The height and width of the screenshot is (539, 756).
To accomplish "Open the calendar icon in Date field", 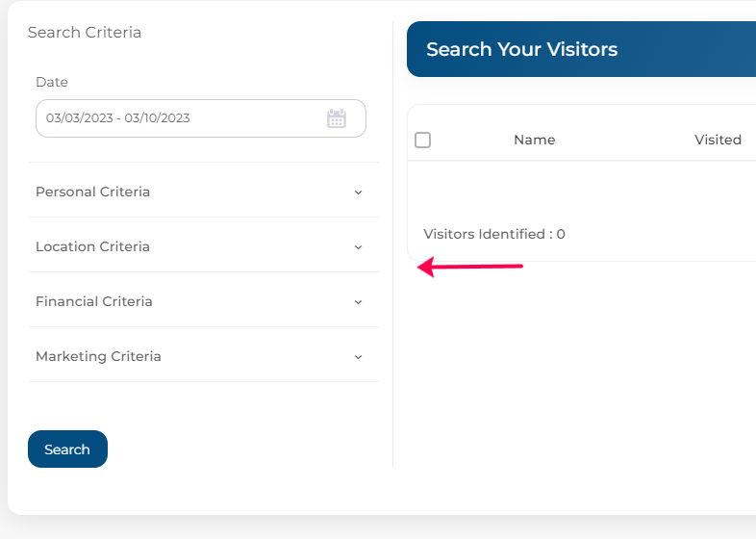I will 337,118.
